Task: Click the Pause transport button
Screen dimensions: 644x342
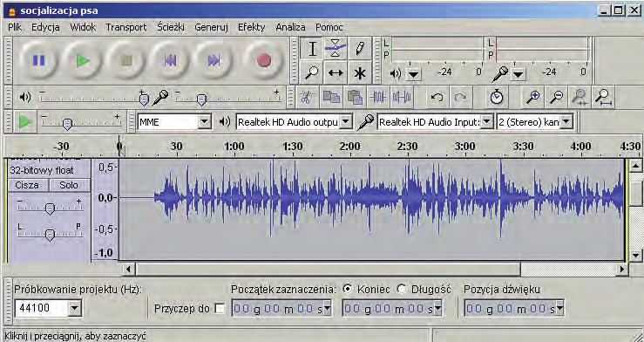Action: [x=37, y=61]
